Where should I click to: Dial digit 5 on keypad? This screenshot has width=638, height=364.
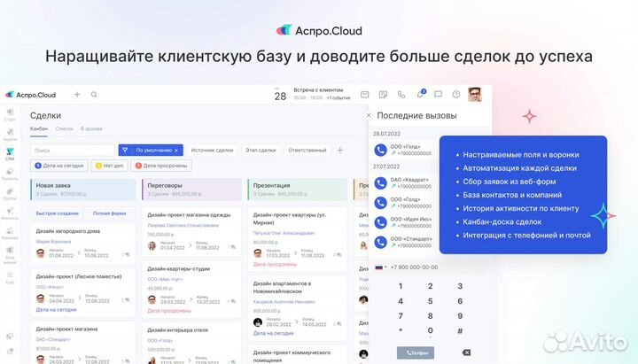click(x=430, y=301)
